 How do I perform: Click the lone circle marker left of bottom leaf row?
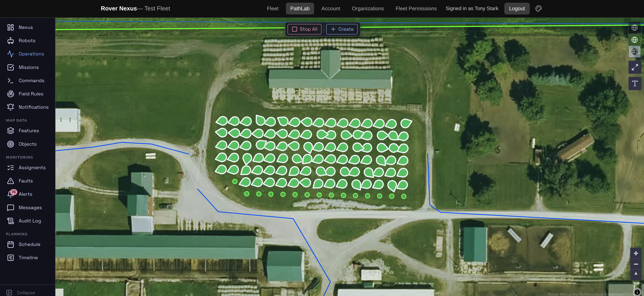pos(235,181)
